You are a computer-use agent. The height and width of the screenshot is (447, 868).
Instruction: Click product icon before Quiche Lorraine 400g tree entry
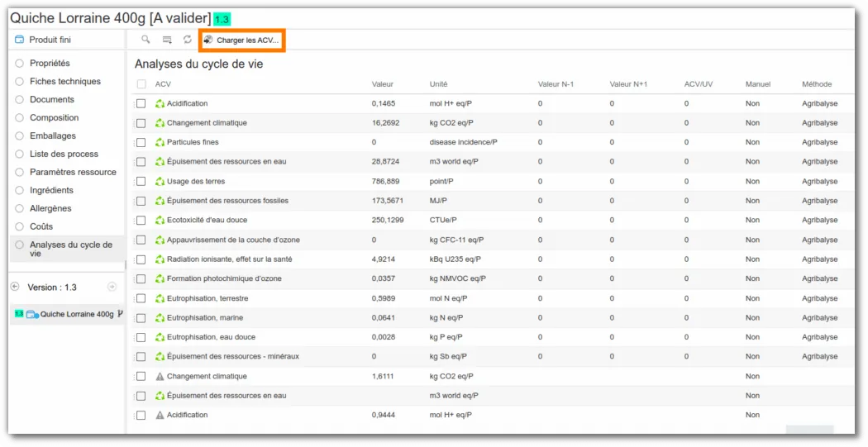tap(32, 314)
